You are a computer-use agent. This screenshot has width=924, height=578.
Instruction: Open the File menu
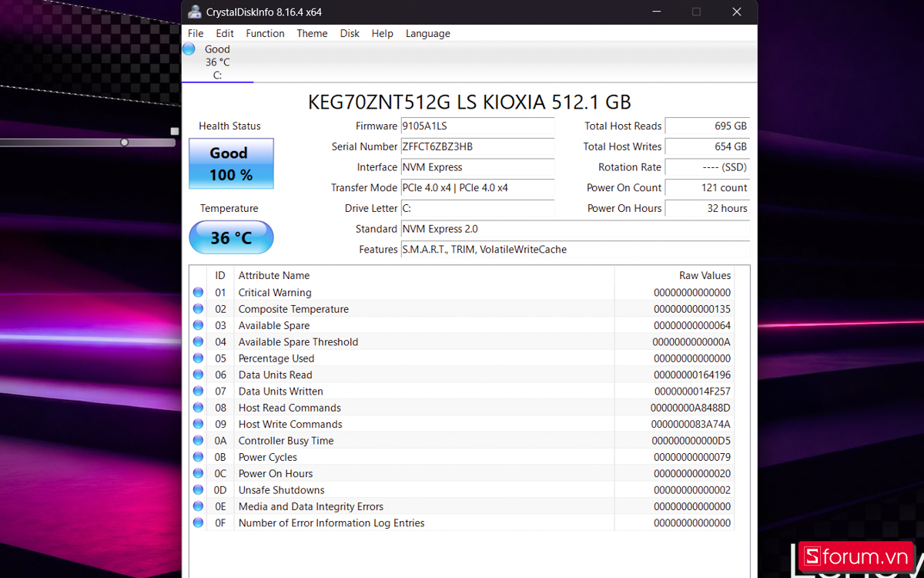(196, 33)
